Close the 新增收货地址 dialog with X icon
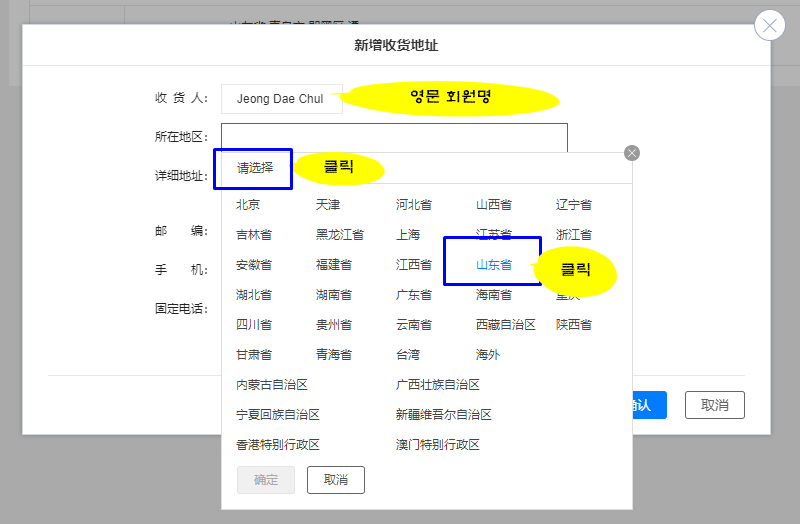The image size is (800, 524). tap(769, 26)
